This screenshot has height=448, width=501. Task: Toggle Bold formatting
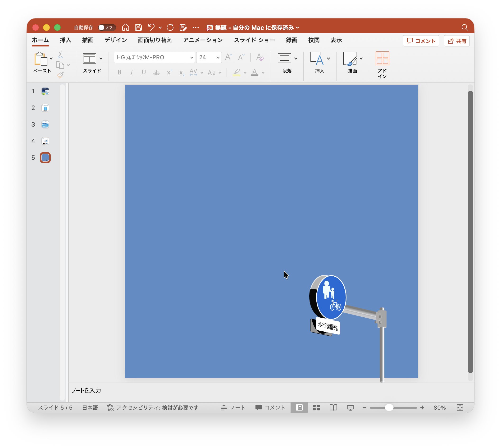tap(119, 72)
